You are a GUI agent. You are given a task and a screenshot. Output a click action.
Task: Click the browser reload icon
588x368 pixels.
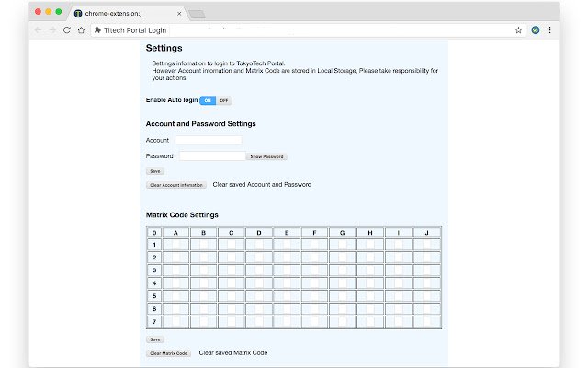[67, 30]
